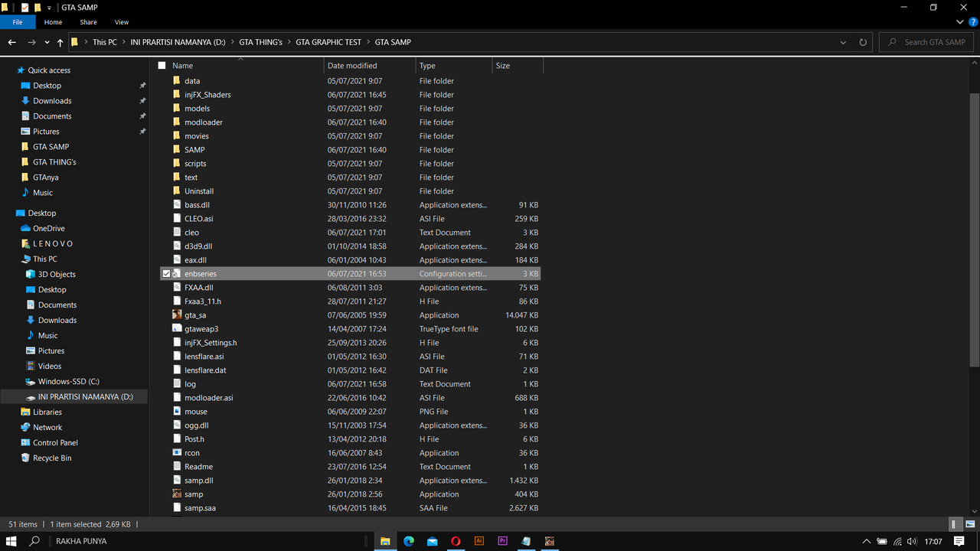Open 3D Objects in navigation pane
Viewport: 980px width, 551px height.
tap(57, 275)
